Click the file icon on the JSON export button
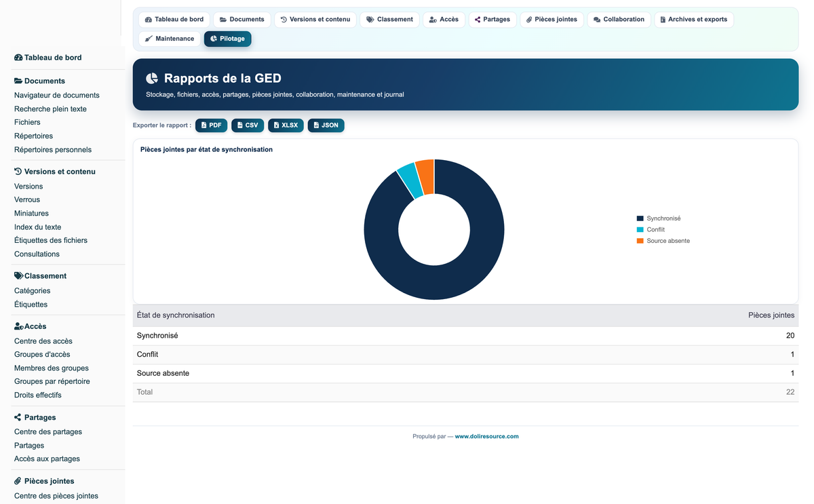This screenshot has width=814, height=504. coord(316,125)
